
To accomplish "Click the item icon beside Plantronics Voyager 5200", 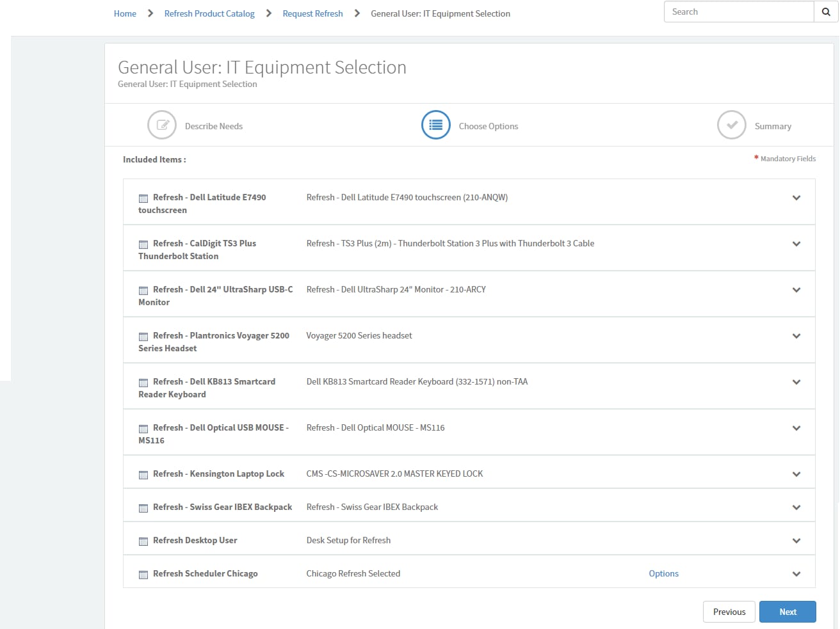I will tap(143, 337).
